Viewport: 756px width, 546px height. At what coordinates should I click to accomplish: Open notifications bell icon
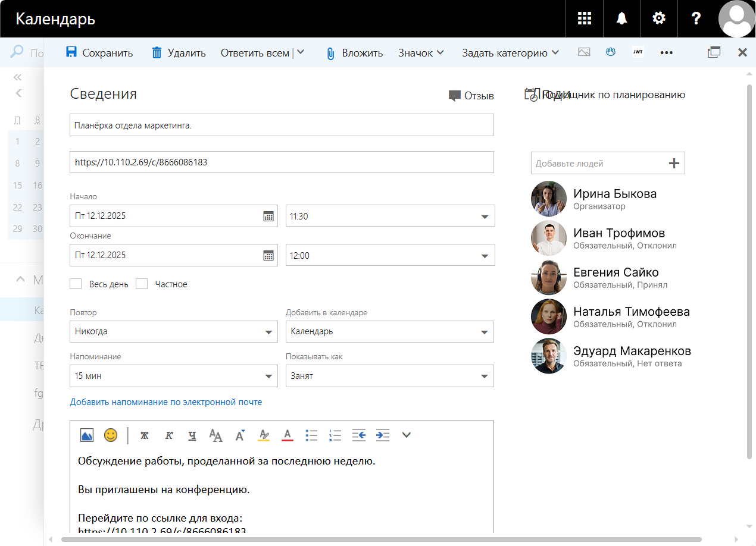(x=621, y=18)
